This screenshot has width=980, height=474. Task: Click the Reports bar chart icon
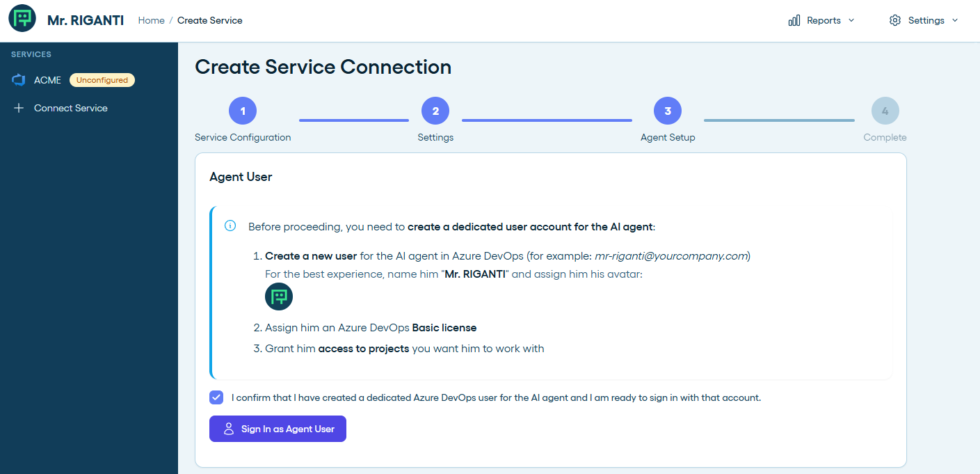(x=794, y=20)
